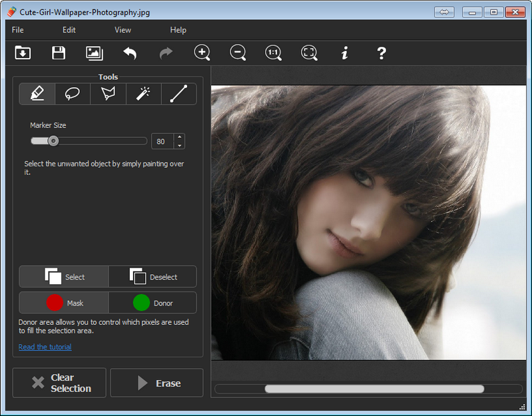Switch to Select mode

tap(64, 277)
